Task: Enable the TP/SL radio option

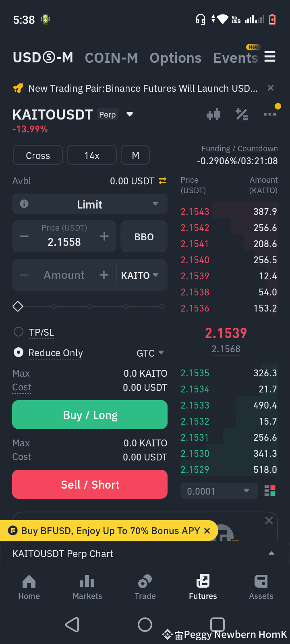Action: (19, 332)
